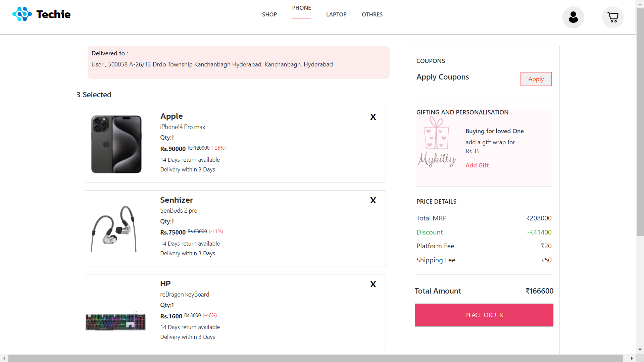Click the vertical scrollbar thumb
This screenshot has width=644, height=362.
640,122
